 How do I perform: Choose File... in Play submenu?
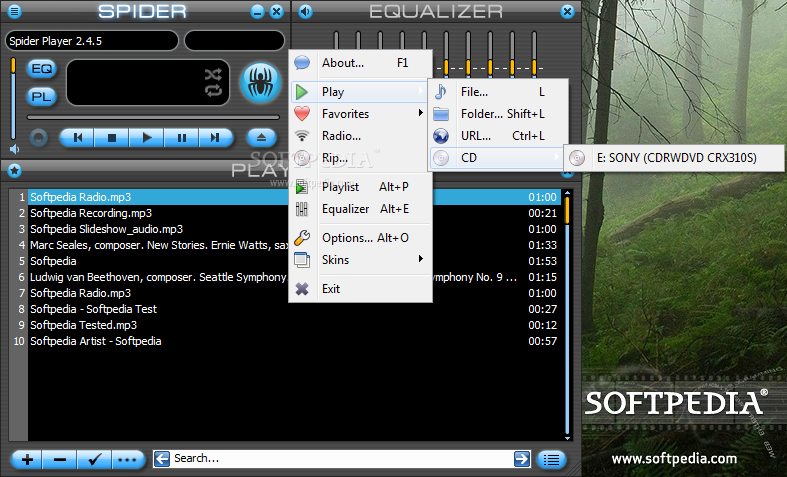[x=499, y=92]
